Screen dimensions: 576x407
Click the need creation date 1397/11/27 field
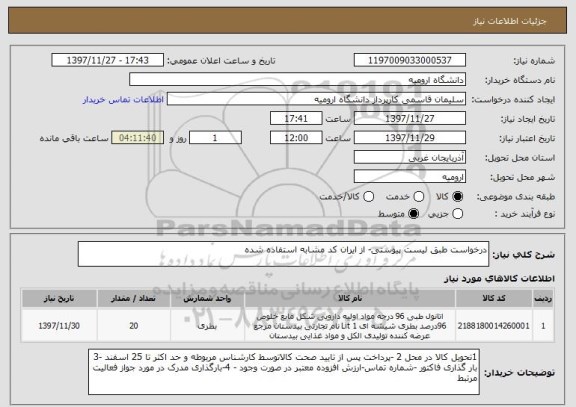(410, 119)
